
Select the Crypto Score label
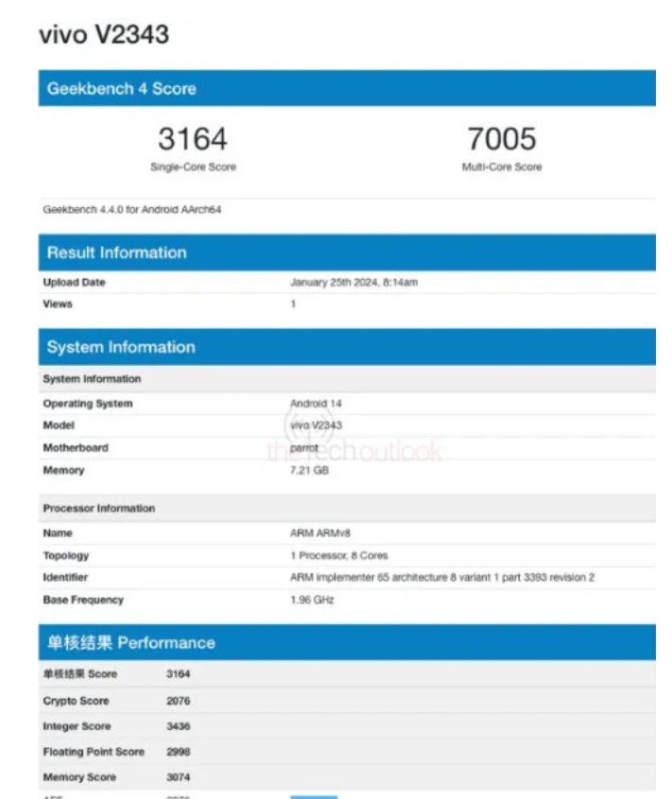click(x=76, y=702)
